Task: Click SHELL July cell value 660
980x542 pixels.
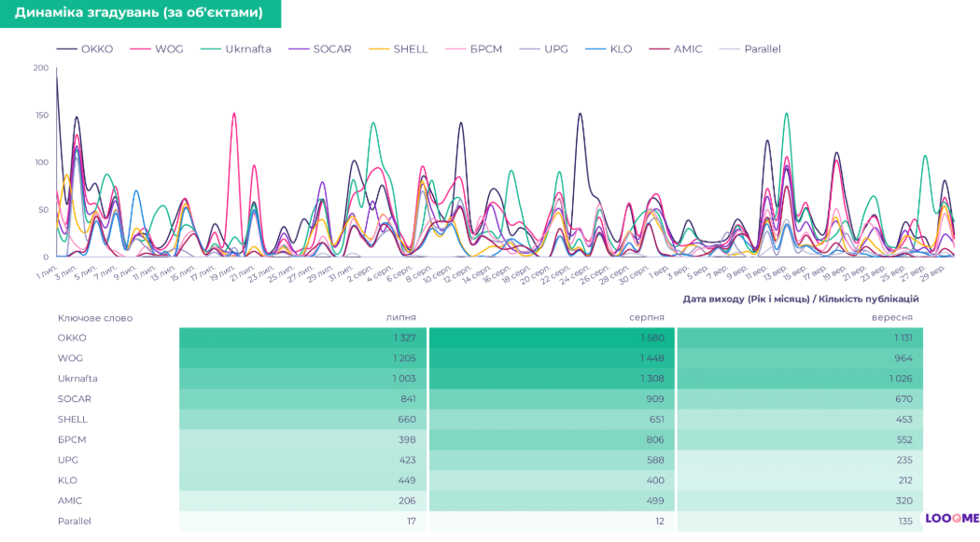Action: [407, 420]
